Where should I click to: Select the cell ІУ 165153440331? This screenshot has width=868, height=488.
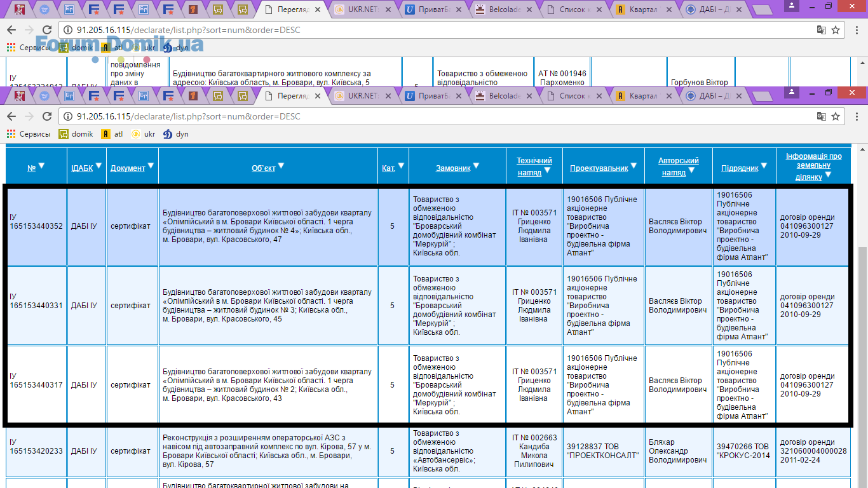pyautogui.click(x=36, y=306)
